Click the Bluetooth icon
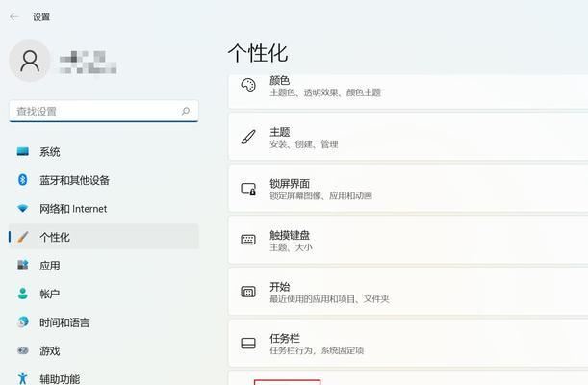Viewport: 588px width, 385px height. (22, 180)
